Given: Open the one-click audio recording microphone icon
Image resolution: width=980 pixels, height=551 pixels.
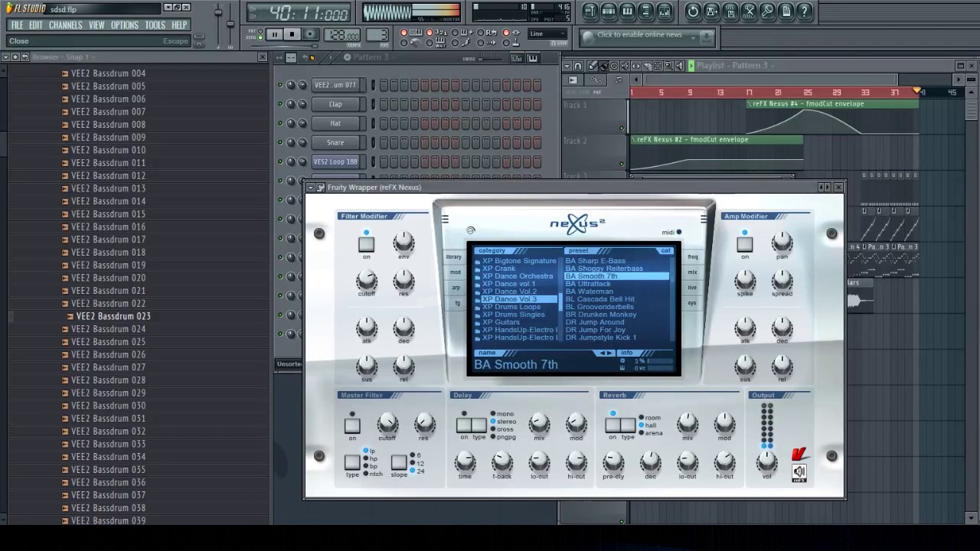Looking at the screenshot, I should [x=767, y=11].
